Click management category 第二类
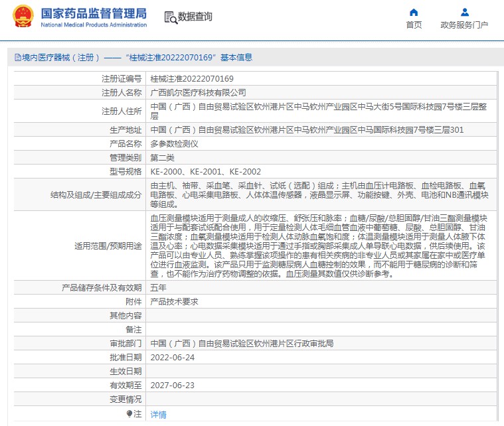Viewport: 504px width, 426px height. coord(162,158)
